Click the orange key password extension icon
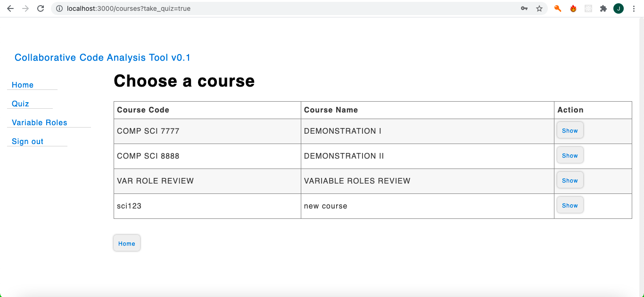 click(558, 8)
